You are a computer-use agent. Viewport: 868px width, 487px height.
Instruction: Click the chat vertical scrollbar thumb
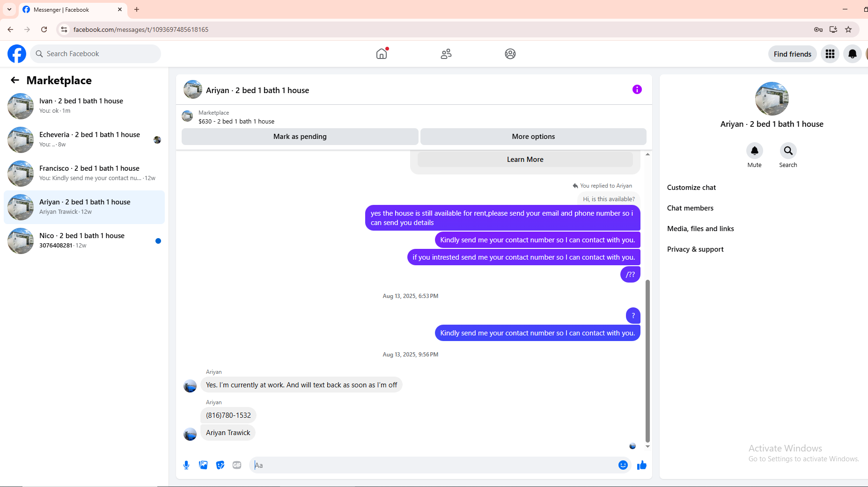(x=647, y=360)
